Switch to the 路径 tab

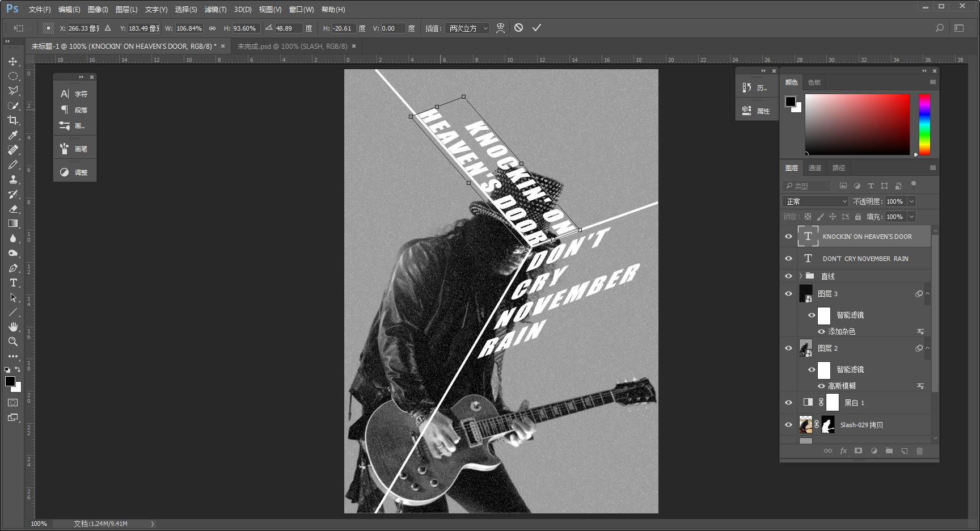839,168
